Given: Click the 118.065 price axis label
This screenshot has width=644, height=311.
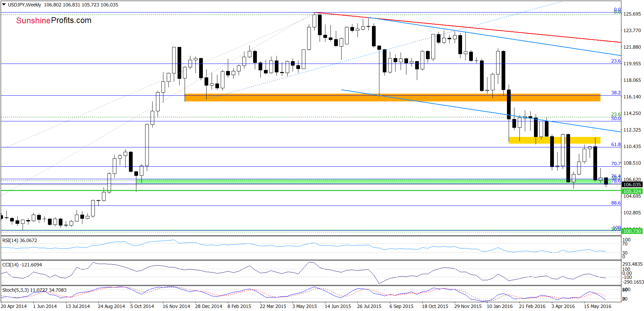Looking at the screenshot, I should [632, 80].
